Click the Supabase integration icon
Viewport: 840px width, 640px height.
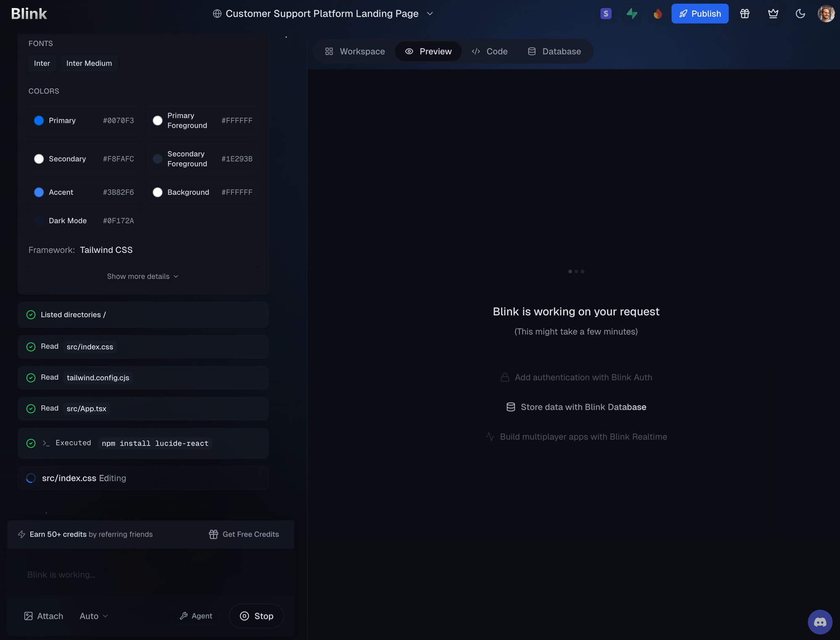click(x=632, y=13)
